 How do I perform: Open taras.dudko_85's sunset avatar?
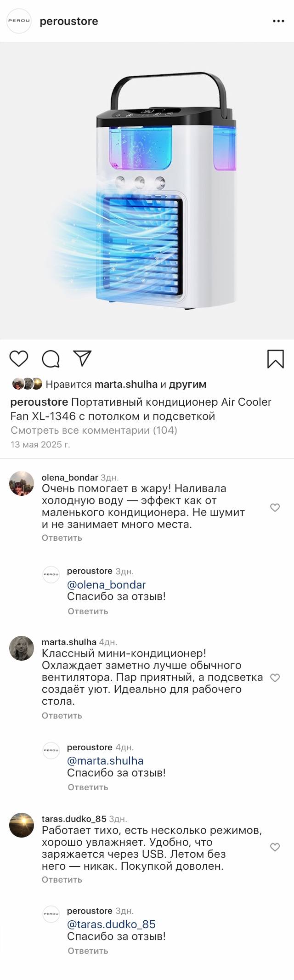coord(22,825)
